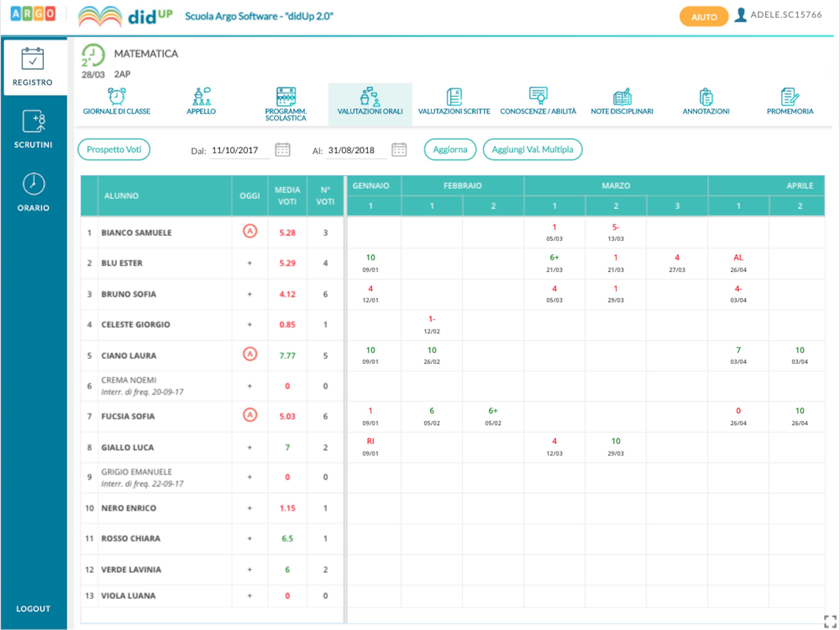Open Programmazione Scolastica calendar icon

click(x=286, y=97)
